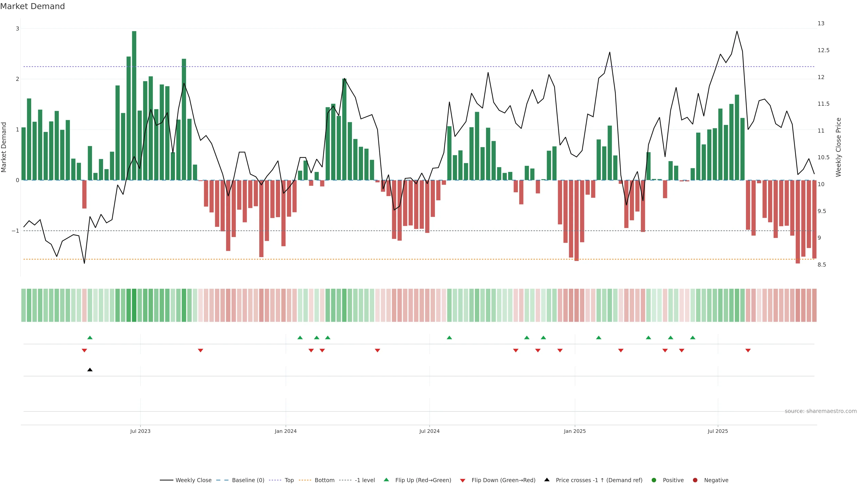
Task: Click the Jan 2025 x-axis label
Action: pyautogui.click(x=575, y=431)
